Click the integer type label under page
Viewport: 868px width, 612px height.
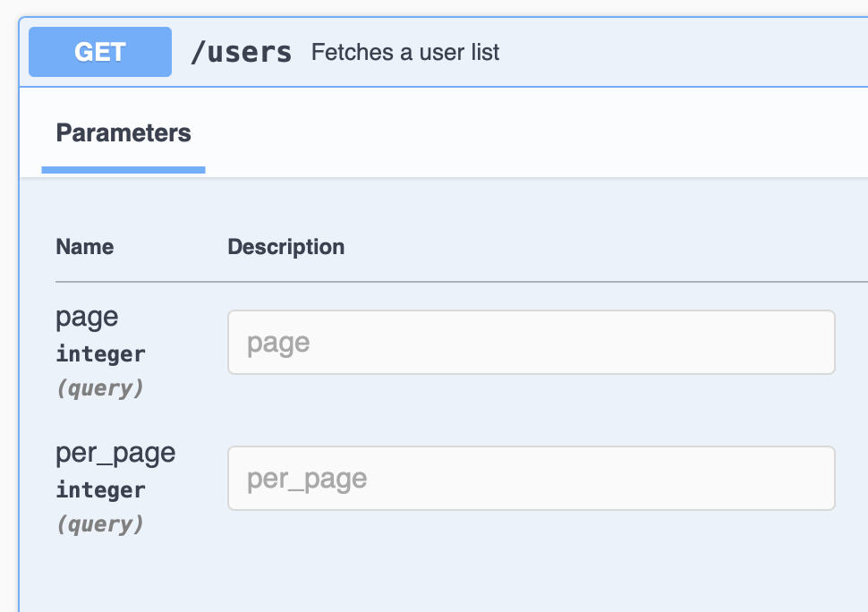(100, 353)
